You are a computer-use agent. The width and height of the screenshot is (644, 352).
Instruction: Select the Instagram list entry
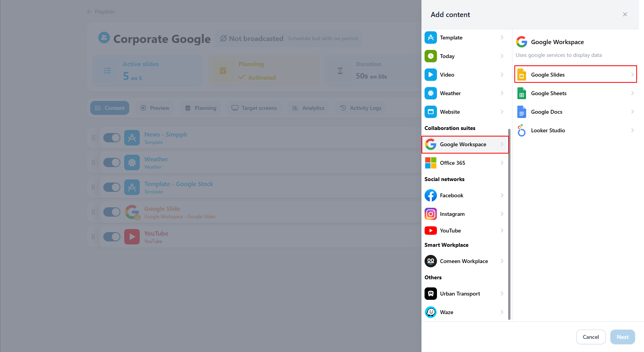pos(465,214)
